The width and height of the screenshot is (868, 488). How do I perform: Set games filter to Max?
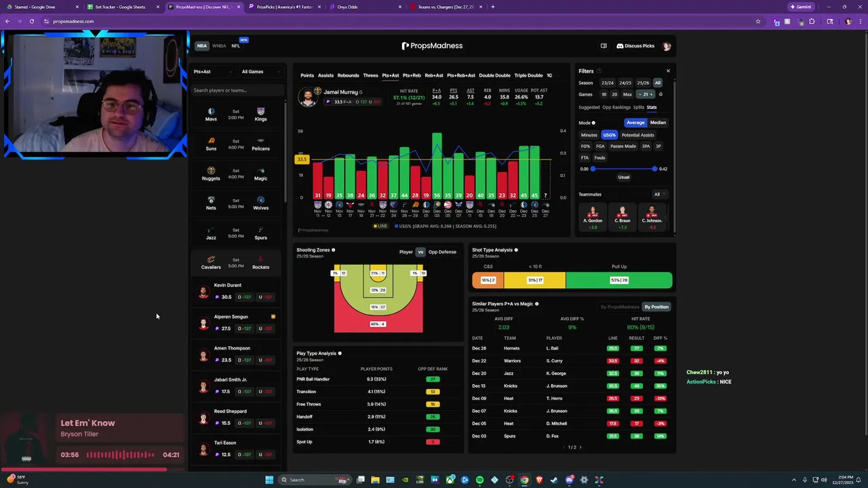pyautogui.click(x=627, y=94)
